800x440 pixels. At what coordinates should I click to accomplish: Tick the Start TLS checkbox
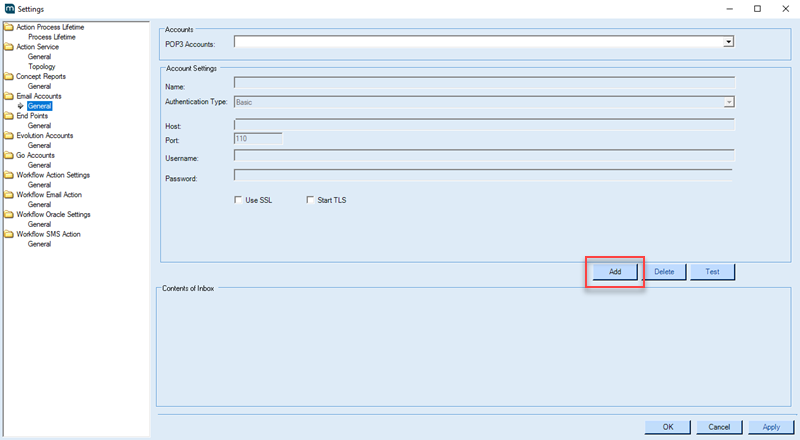click(310, 200)
